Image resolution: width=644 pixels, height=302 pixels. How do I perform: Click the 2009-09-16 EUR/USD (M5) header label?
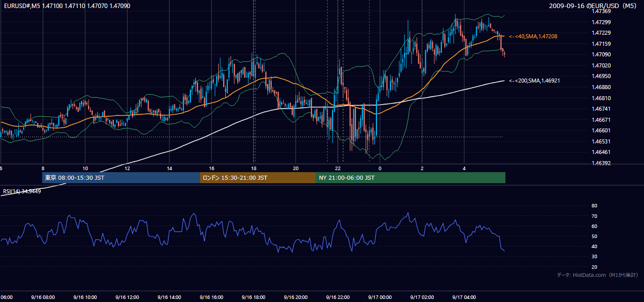[x=594, y=6]
